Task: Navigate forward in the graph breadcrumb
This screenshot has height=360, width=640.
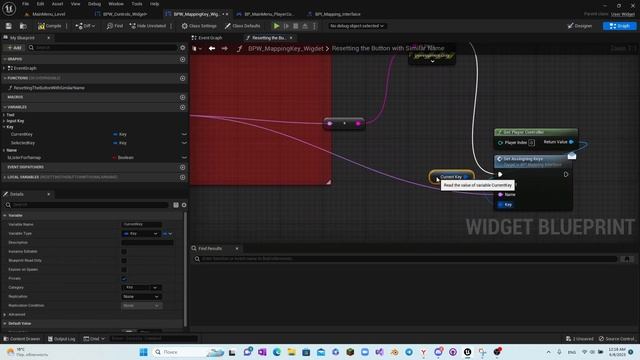Action: [x=224, y=49]
